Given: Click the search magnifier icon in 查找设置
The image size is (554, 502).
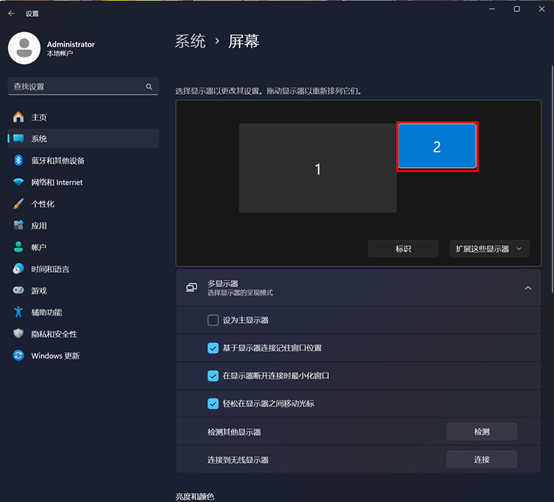Looking at the screenshot, I should (x=149, y=87).
